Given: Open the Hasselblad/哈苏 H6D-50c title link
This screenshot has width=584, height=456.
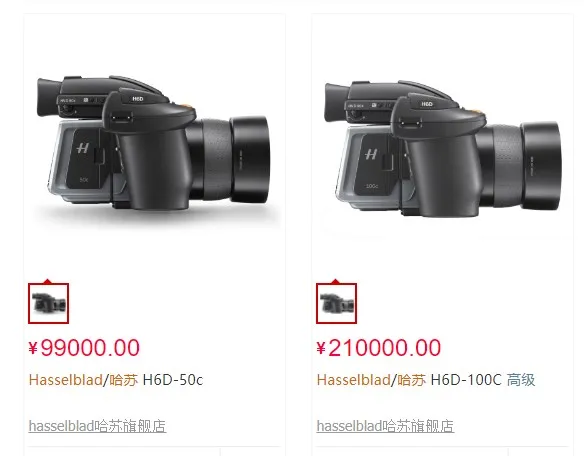Looking at the screenshot, I should 116,380.
